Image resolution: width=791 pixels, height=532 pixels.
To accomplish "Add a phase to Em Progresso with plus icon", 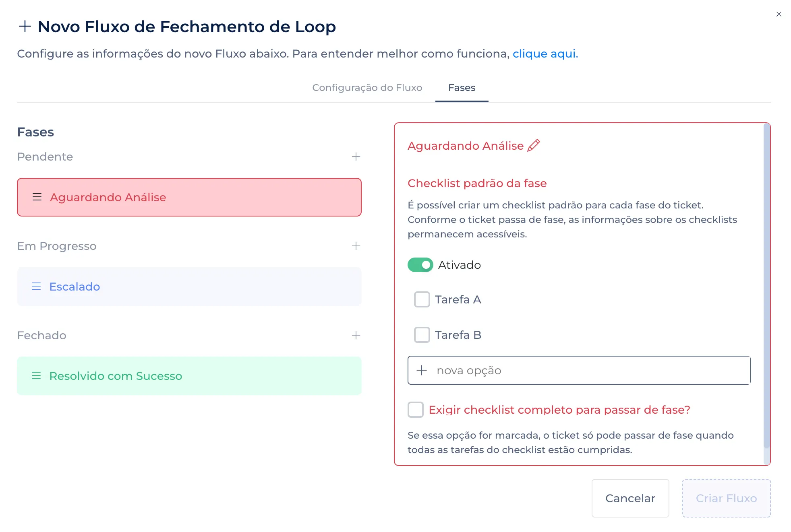I will point(356,246).
